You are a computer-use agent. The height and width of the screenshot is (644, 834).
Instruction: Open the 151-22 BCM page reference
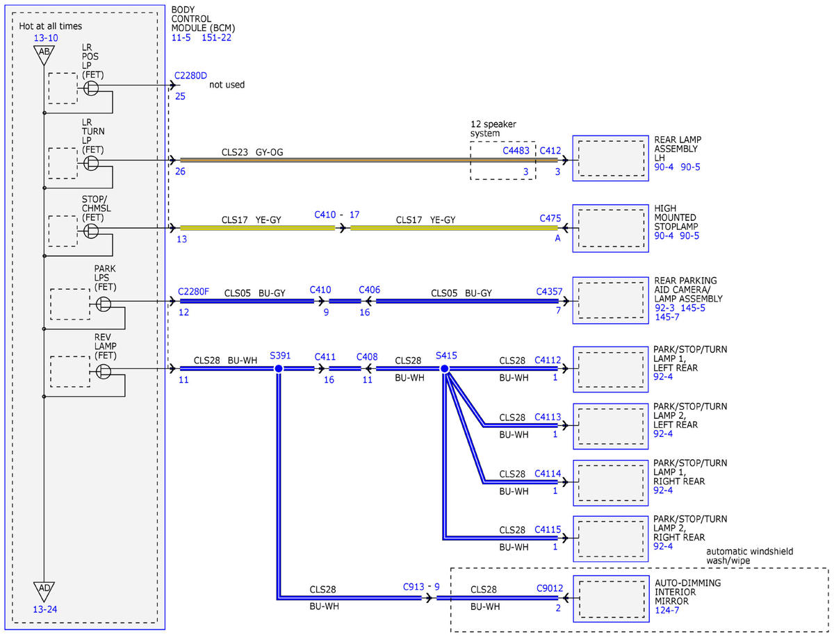[217, 38]
